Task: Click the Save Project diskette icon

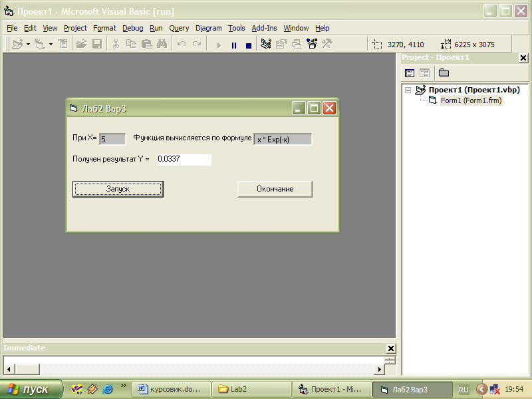Action: 97,44
